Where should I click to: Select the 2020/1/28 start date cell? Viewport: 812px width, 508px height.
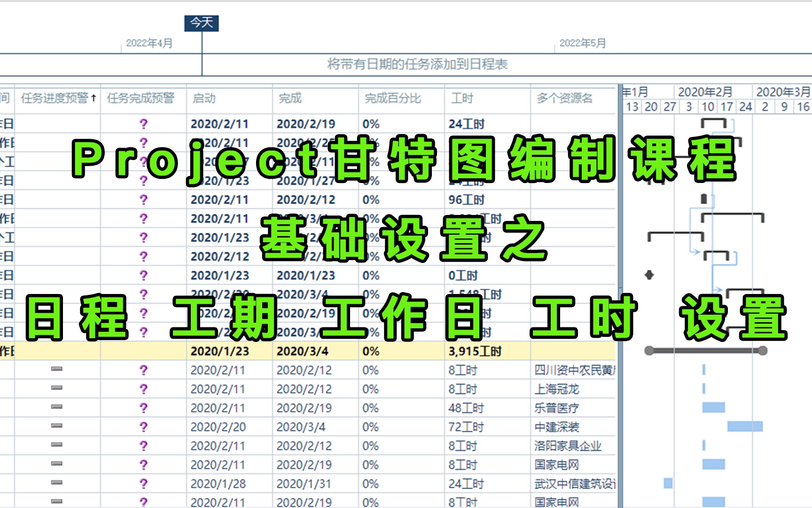pos(229,484)
